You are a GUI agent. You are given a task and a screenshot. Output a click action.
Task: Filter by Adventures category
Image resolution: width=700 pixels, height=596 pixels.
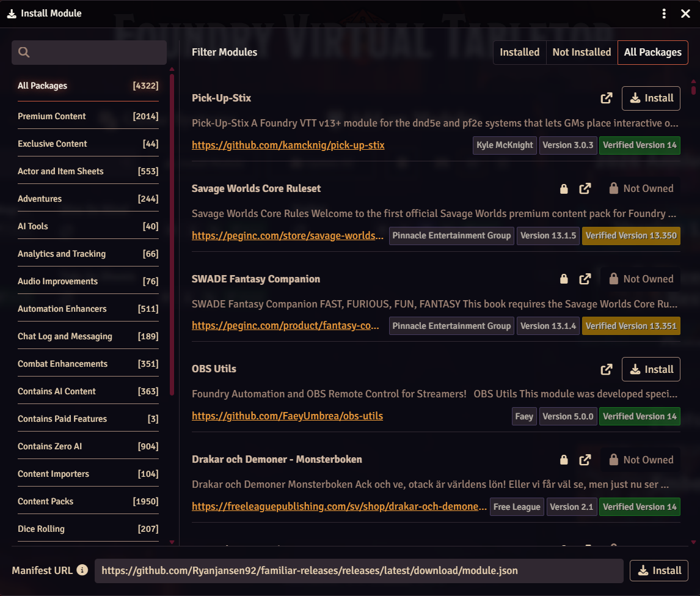coord(88,199)
